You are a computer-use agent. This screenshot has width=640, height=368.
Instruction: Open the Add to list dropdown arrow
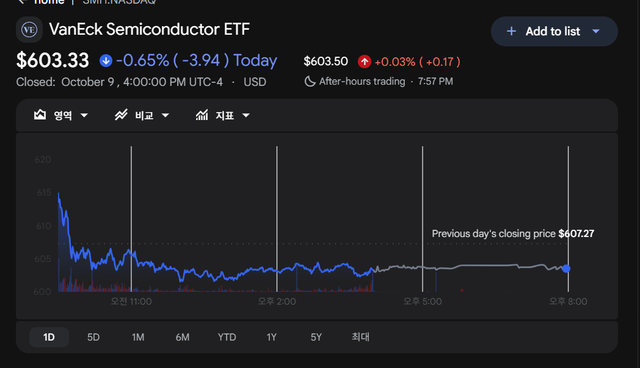tap(596, 31)
